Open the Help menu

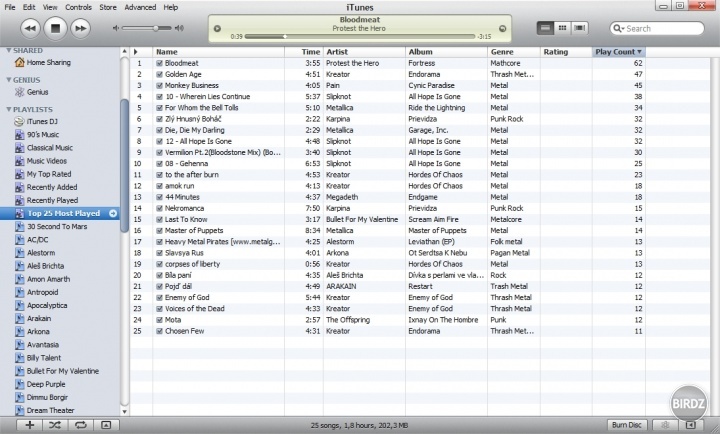171,7
